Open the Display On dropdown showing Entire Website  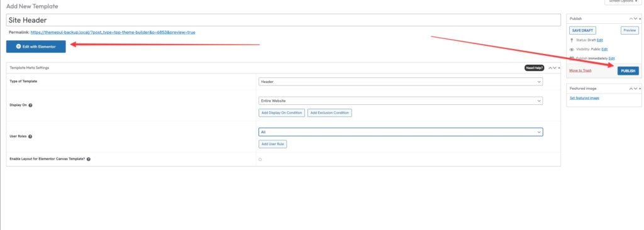tap(401, 101)
